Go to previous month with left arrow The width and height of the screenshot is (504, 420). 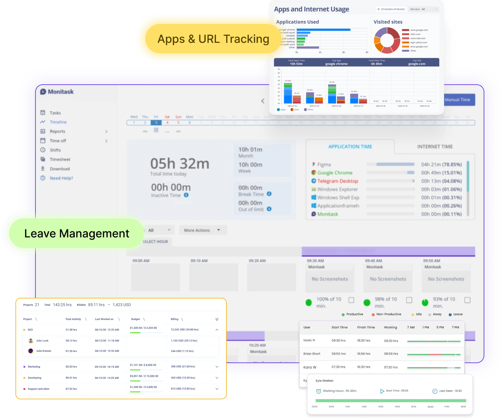click(263, 101)
